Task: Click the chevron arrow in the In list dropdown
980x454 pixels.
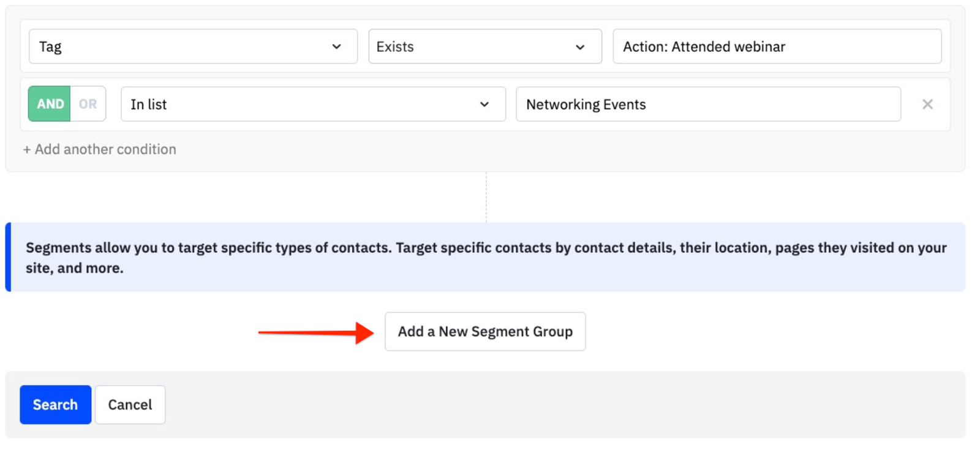Action: coord(484,105)
